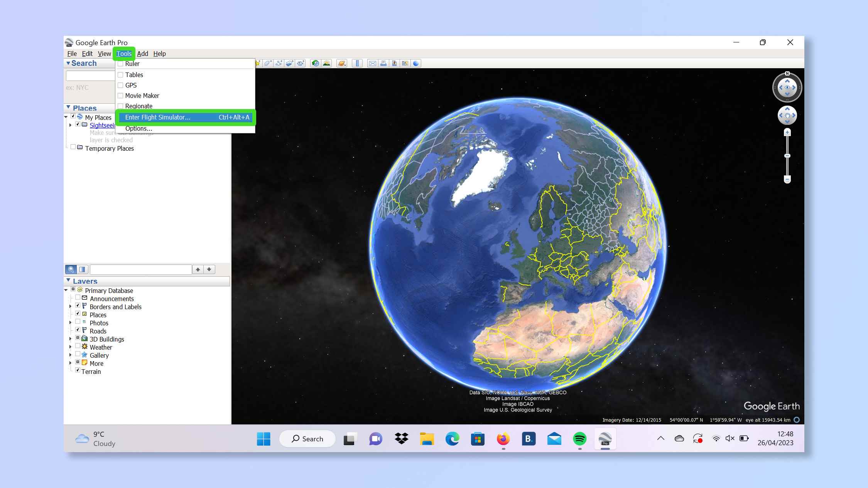
Task: Enable GPS checkbox in Tools
Action: [x=120, y=85]
